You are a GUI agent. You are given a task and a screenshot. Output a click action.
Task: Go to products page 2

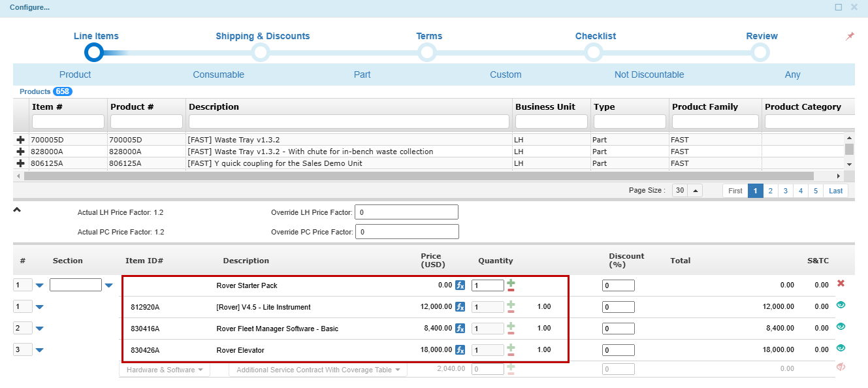point(771,191)
